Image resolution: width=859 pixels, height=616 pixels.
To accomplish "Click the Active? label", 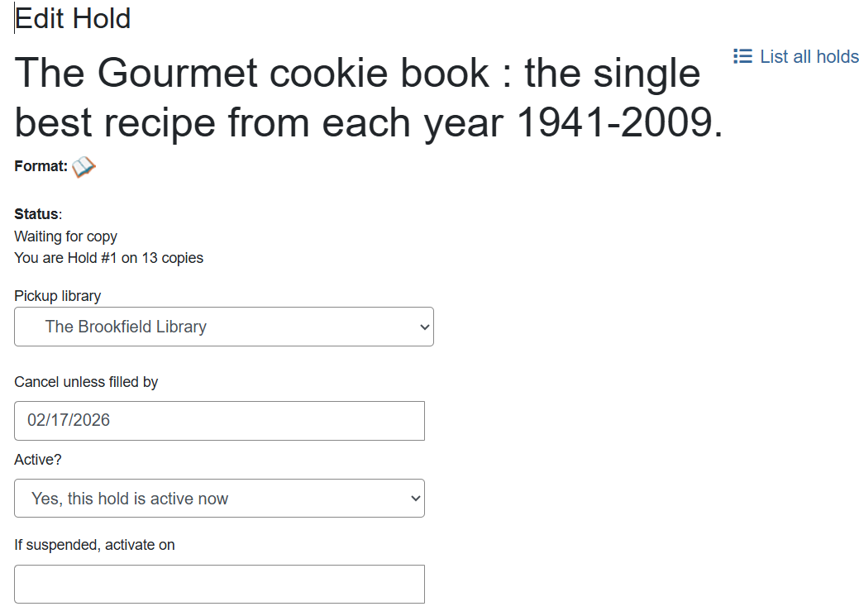I will pyautogui.click(x=38, y=460).
